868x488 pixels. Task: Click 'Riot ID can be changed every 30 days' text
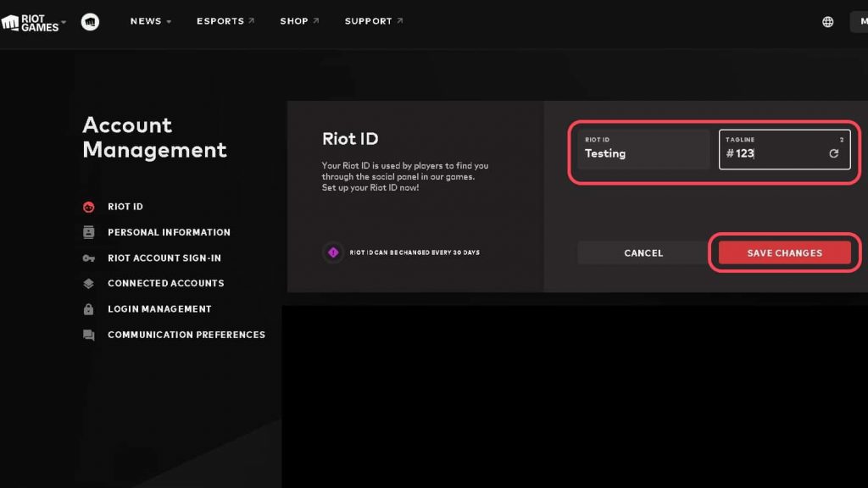click(415, 252)
